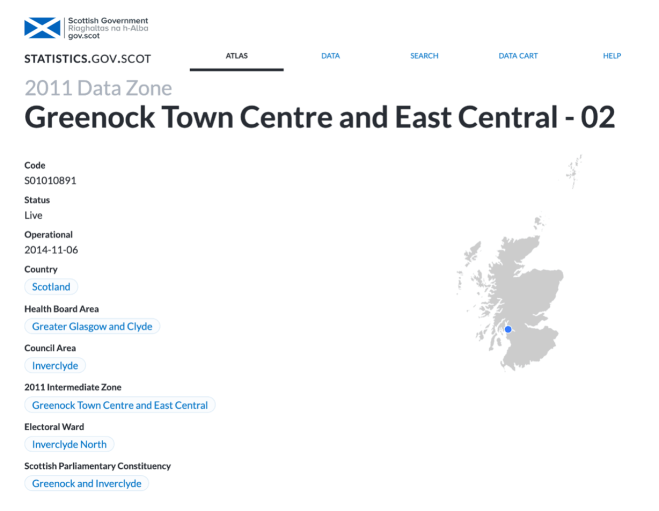Click the Scottish Government gov.scot text
This screenshot has width=659, height=511.
(108, 28)
